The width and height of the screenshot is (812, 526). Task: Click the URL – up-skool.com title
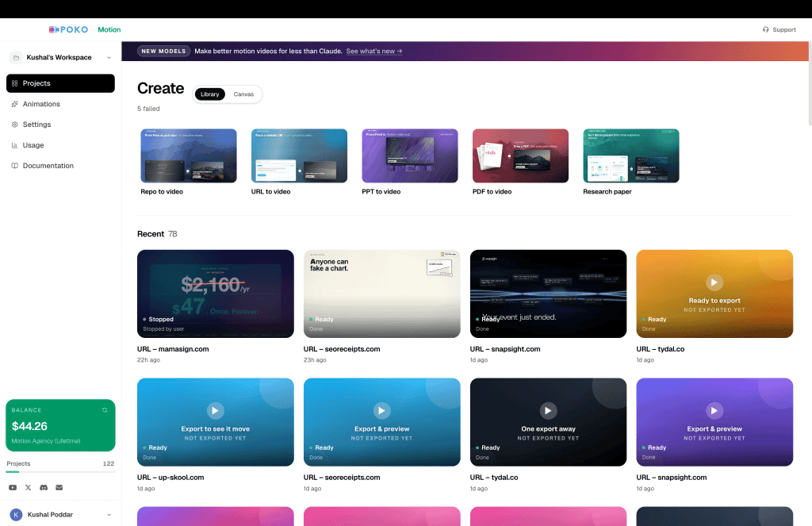click(170, 478)
